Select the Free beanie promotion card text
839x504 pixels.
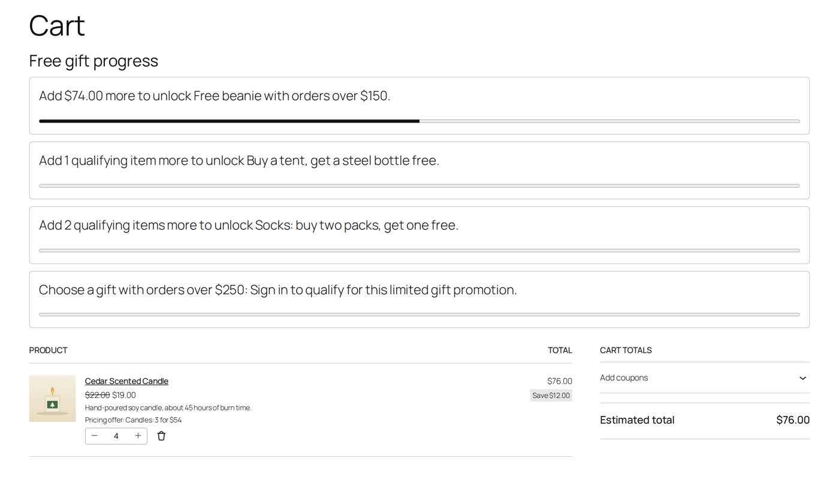tap(215, 96)
